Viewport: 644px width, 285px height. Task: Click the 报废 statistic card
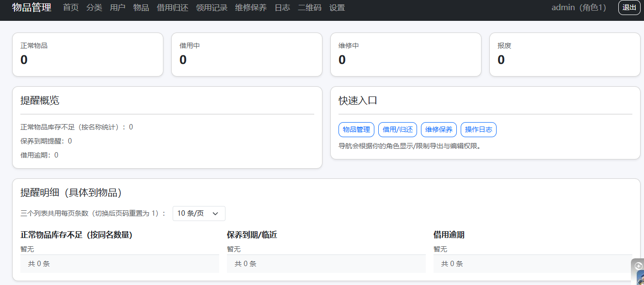click(x=565, y=54)
